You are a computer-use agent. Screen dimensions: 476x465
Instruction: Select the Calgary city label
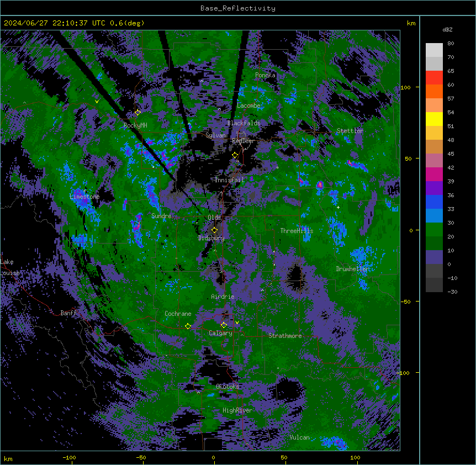point(220,333)
